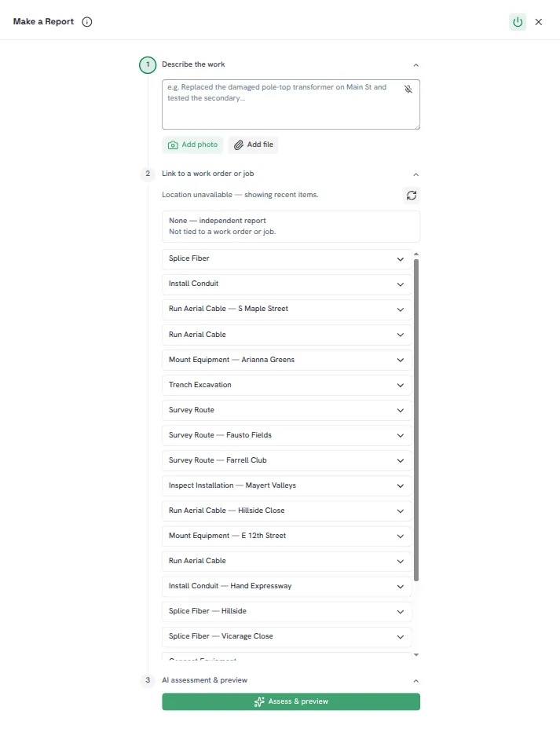The width and height of the screenshot is (560, 747).
Task: Expand Run Aerial Cable — S Maple Street
Action: (x=287, y=309)
